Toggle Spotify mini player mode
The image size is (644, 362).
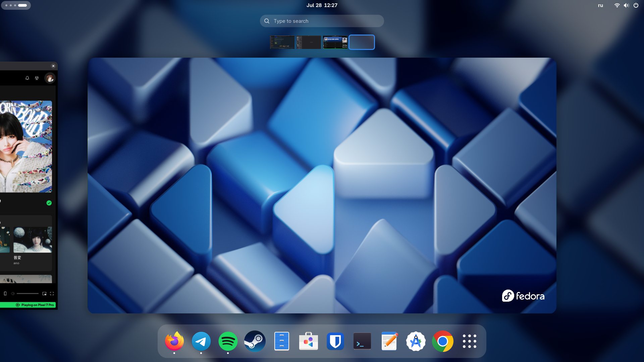[x=44, y=294]
